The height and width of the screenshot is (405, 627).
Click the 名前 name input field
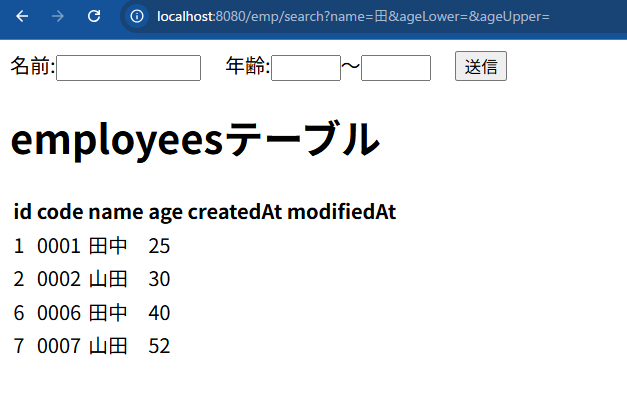tap(128, 67)
